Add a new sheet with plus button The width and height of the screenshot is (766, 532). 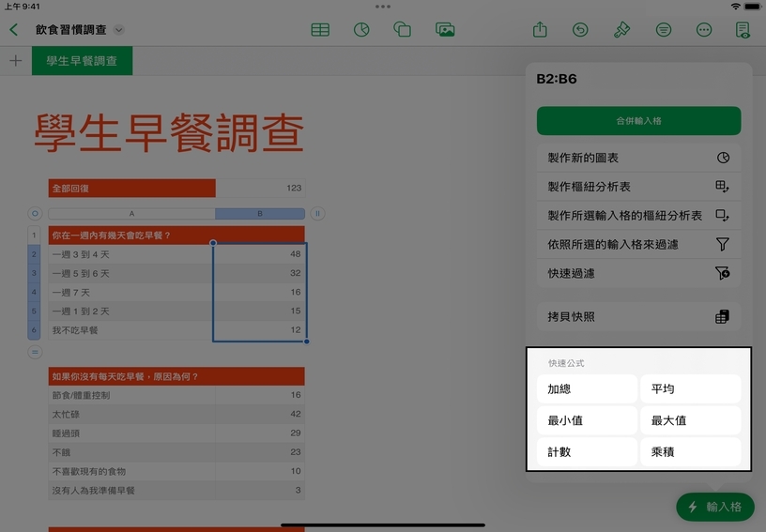click(x=15, y=61)
